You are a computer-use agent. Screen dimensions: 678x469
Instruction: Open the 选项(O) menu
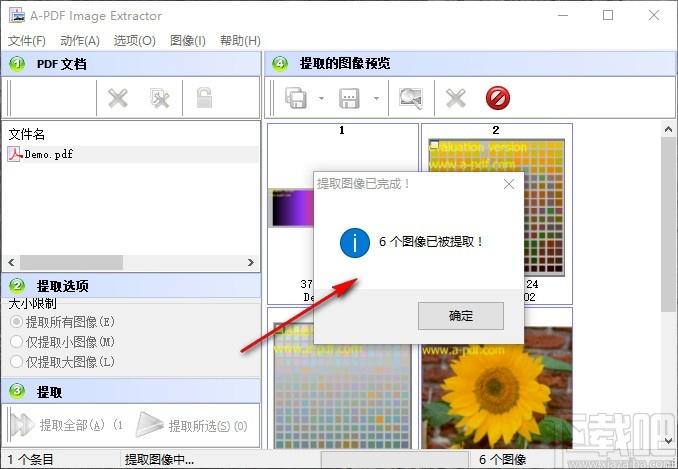click(x=134, y=41)
